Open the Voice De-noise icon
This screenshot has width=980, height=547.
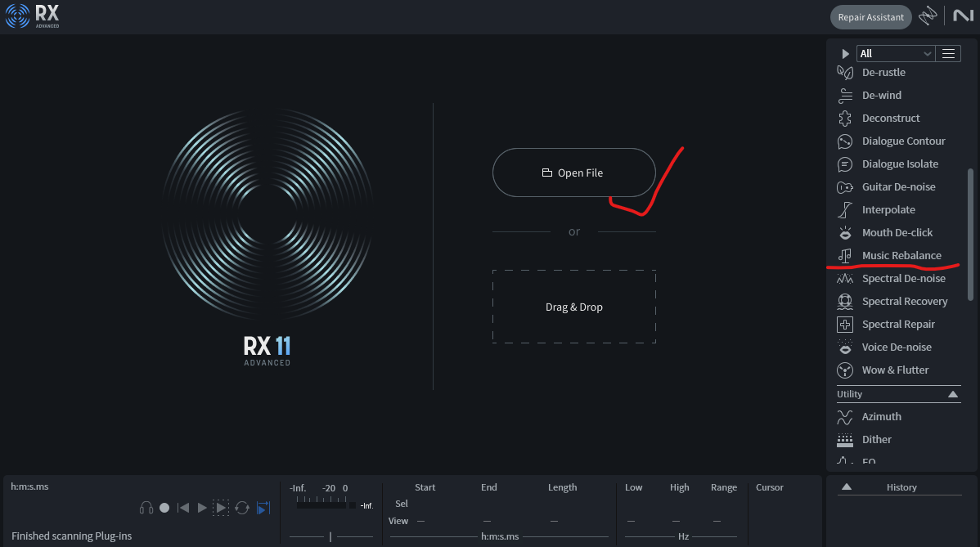coord(845,347)
